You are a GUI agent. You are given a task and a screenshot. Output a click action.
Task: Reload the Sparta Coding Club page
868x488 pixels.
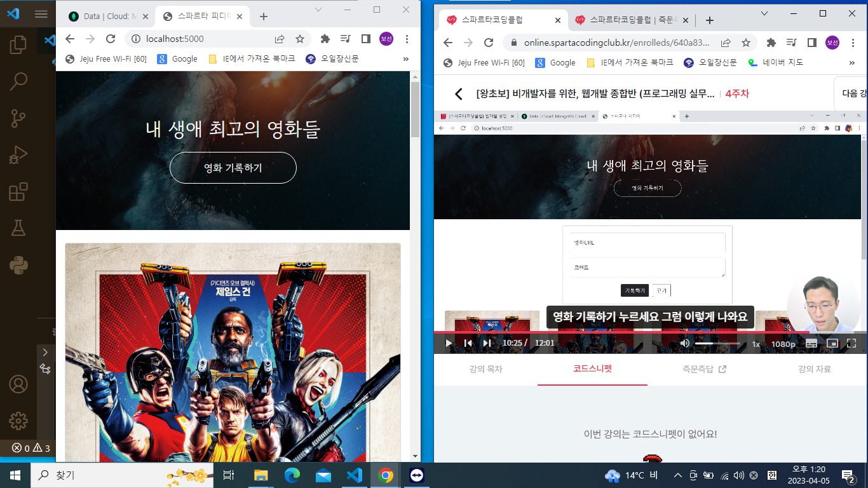pyautogui.click(x=489, y=43)
